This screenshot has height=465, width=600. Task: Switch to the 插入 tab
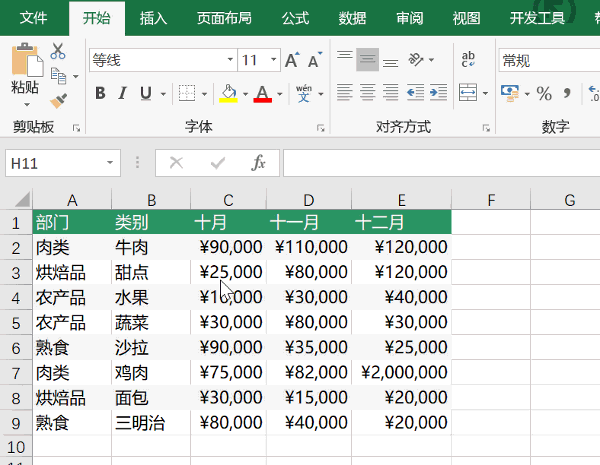click(x=153, y=18)
